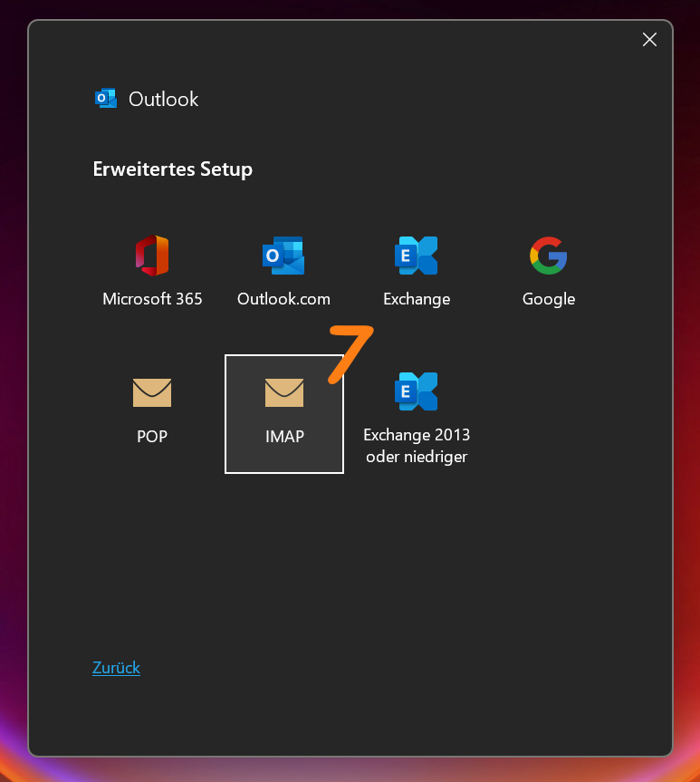Select the Google account icon
Screen dimensions: 700x782
pos(549,256)
